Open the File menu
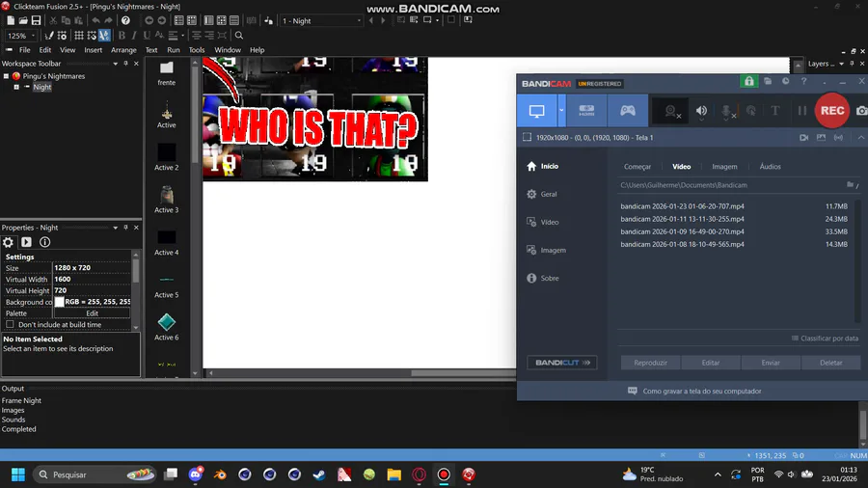Viewport: 868px width, 488px height. pyautogui.click(x=25, y=50)
